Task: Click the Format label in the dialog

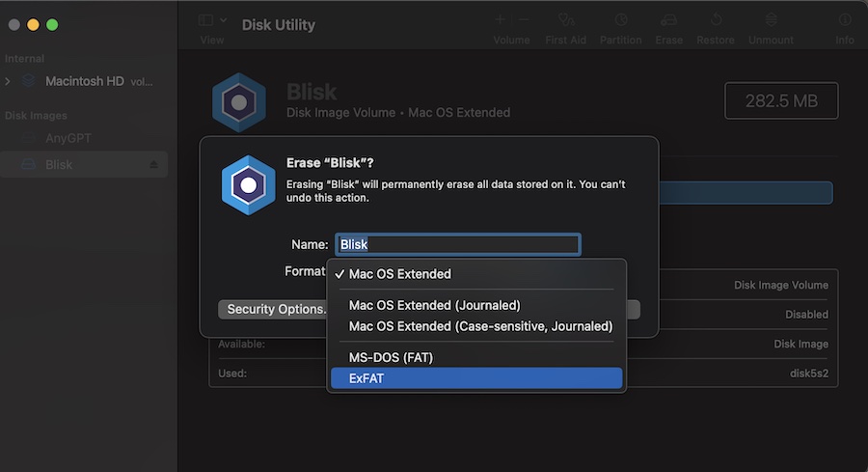Action: tap(305, 271)
